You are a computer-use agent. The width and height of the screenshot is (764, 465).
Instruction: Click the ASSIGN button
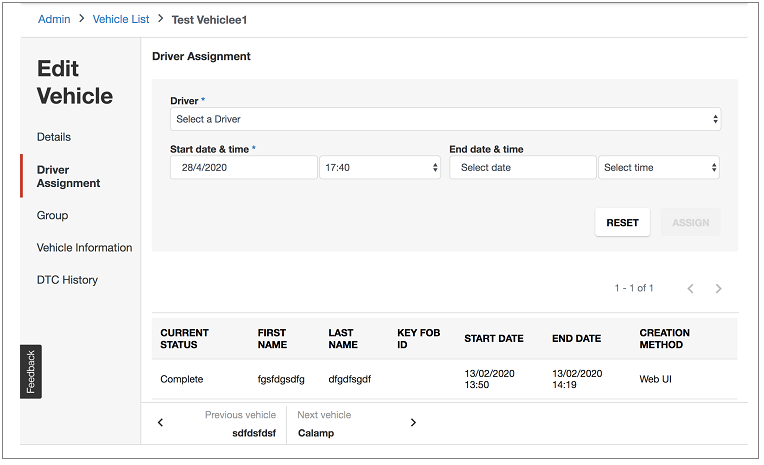pos(690,223)
